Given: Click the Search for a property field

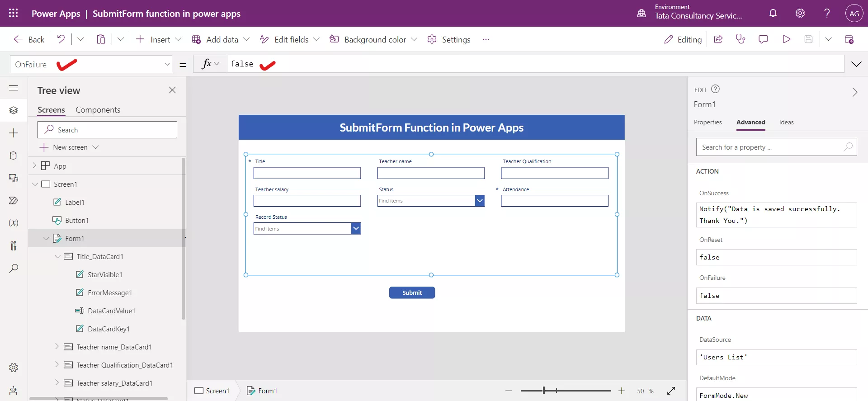Looking at the screenshot, I should (776, 147).
